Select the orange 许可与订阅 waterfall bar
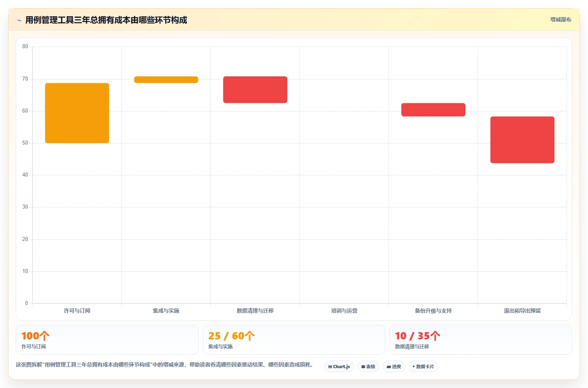 (77, 113)
